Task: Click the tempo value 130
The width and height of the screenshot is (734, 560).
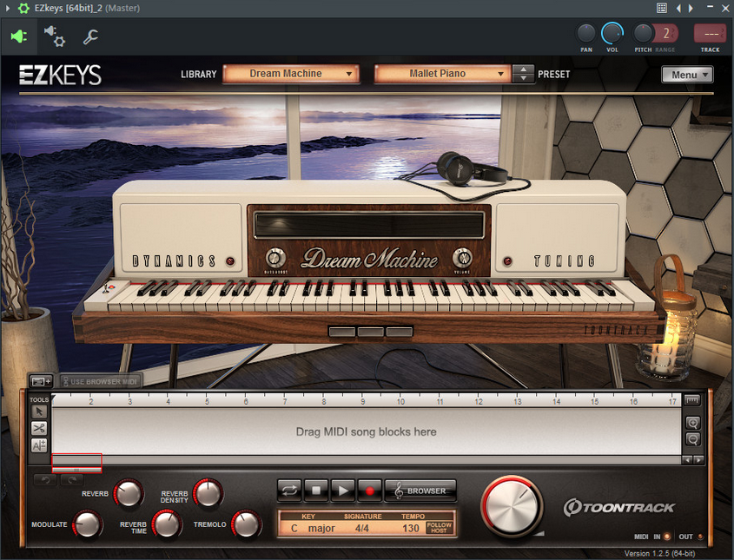Action: (x=411, y=528)
